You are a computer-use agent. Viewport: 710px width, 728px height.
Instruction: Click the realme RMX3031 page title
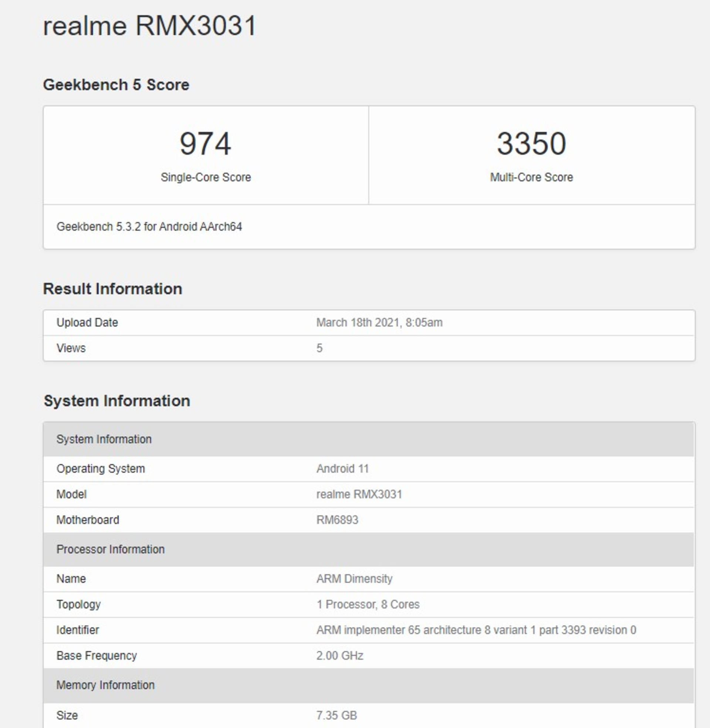click(150, 26)
